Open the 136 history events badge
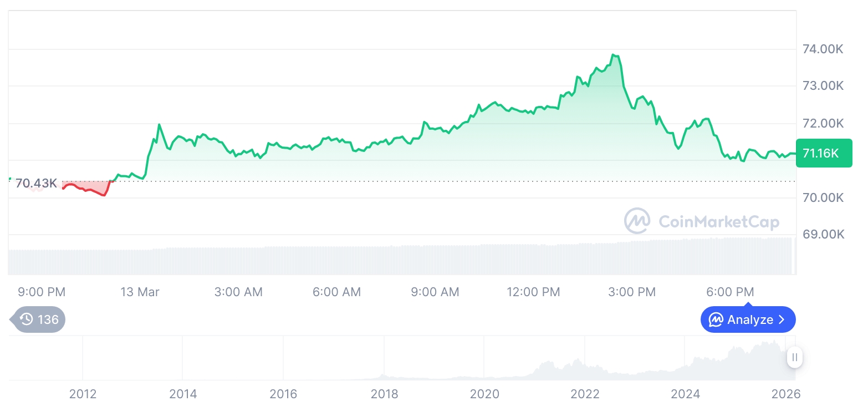Image resolution: width=868 pixels, height=406 pixels. 39,319
